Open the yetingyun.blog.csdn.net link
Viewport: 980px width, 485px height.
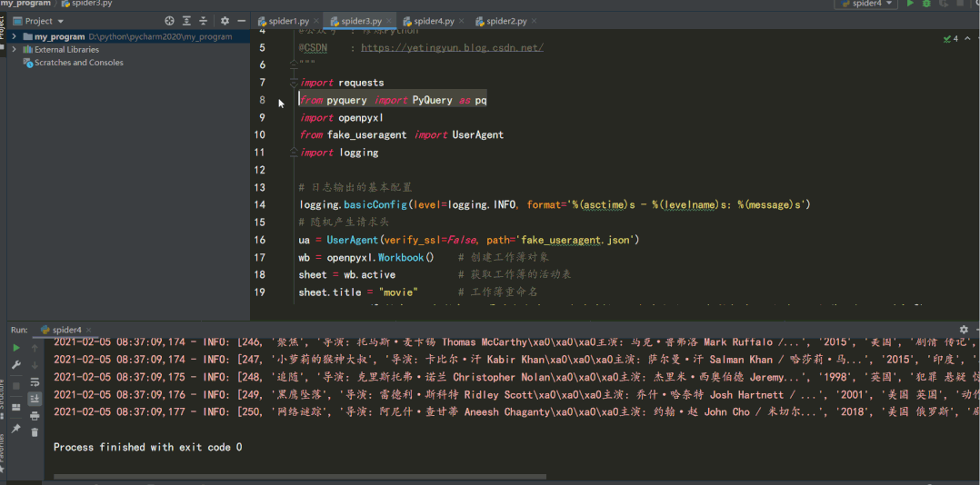pos(453,47)
